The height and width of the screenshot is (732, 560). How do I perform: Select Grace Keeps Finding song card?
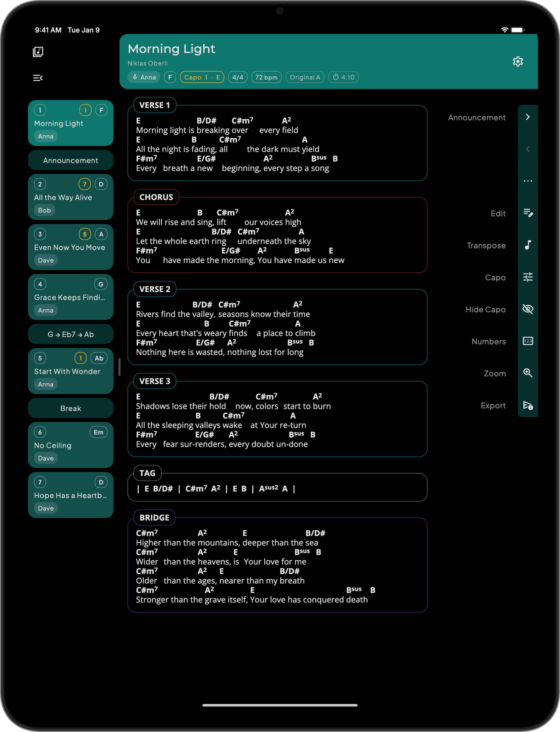pos(71,297)
